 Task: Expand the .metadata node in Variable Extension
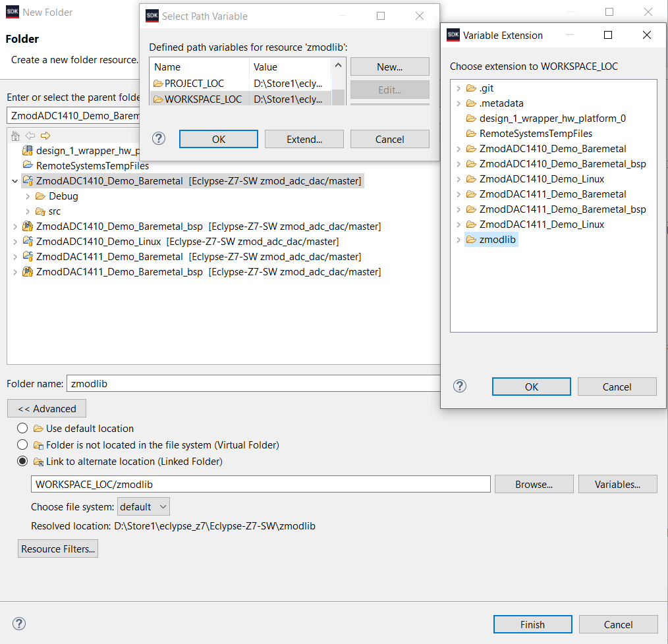(x=459, y=103)
